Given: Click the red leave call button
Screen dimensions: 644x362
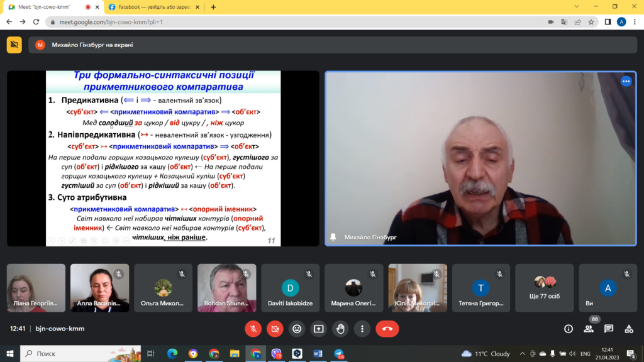Looking at the screenshot, I should (x=387, y=329).
